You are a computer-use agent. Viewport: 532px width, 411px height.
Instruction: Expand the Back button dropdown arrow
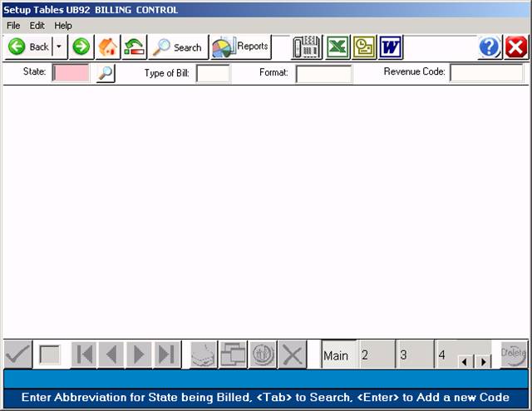pos(58,47)
